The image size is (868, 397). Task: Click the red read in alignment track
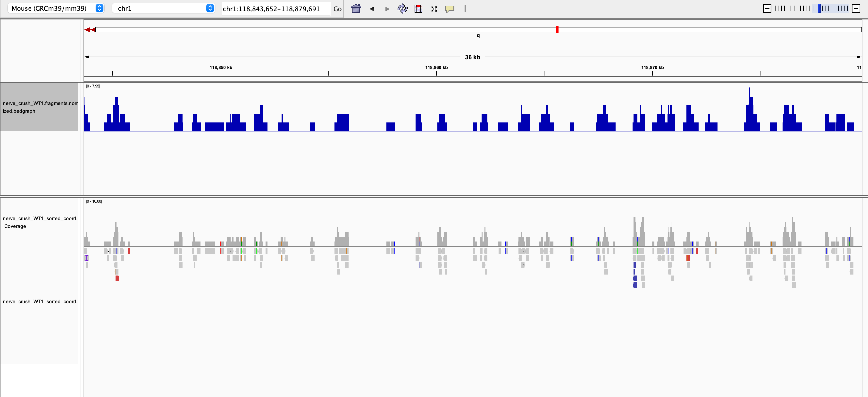click(x=117, y=278)
